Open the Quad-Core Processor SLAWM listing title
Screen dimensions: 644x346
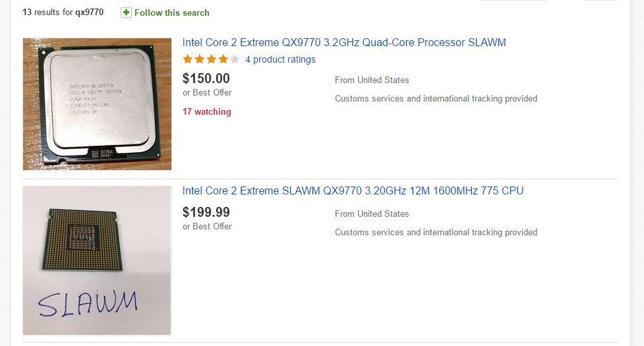(x=343, y=43)
